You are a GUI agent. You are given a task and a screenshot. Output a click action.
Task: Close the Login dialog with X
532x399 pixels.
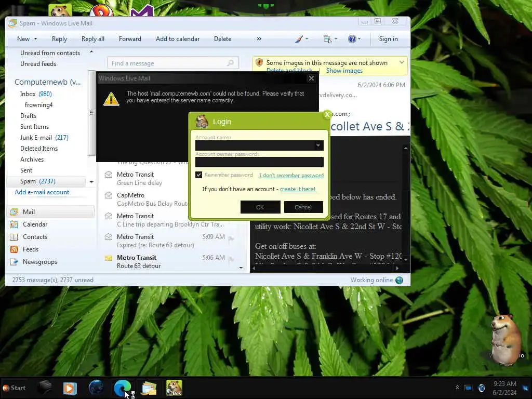pyautogui.click(x=327, y=115)
